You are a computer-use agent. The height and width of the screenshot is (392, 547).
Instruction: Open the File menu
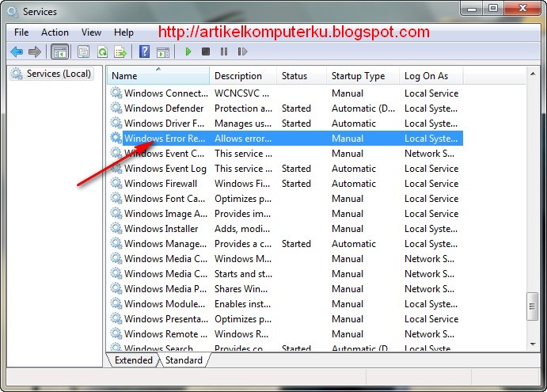[x=21, y=32]
